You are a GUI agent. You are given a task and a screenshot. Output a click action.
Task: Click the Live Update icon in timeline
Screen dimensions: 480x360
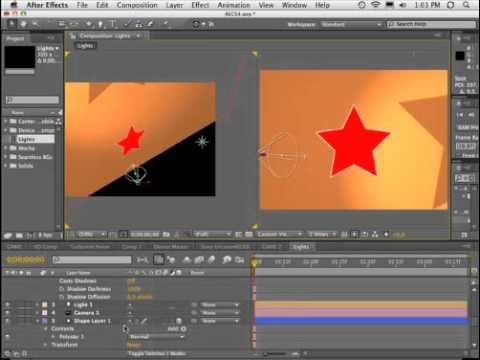(x=159, y=260)
